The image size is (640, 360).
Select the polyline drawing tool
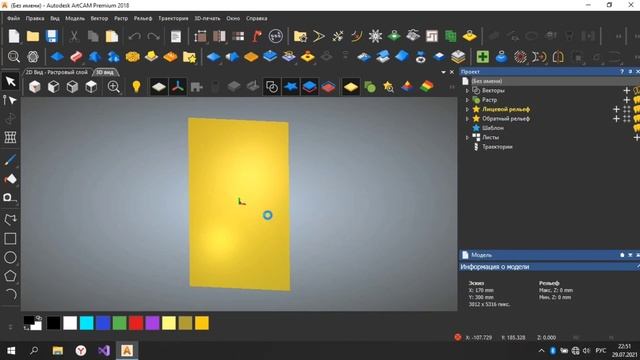[10, 220]
